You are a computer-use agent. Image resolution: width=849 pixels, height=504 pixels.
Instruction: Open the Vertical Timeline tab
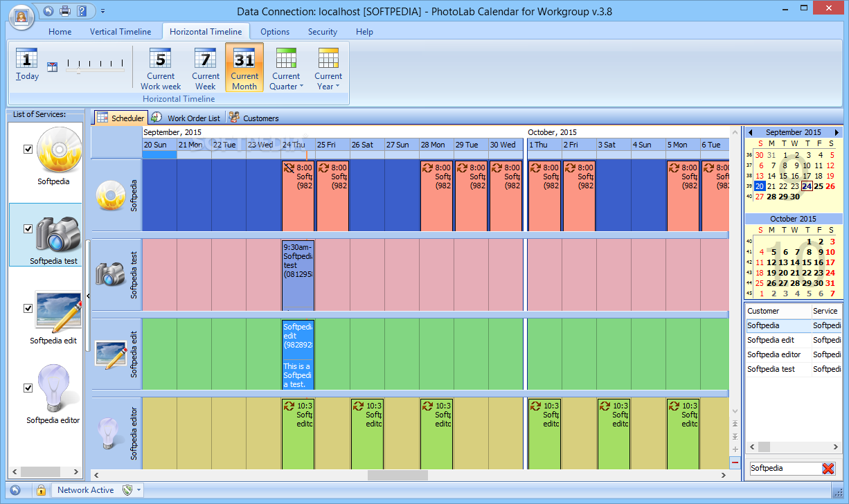coord(120,32)
